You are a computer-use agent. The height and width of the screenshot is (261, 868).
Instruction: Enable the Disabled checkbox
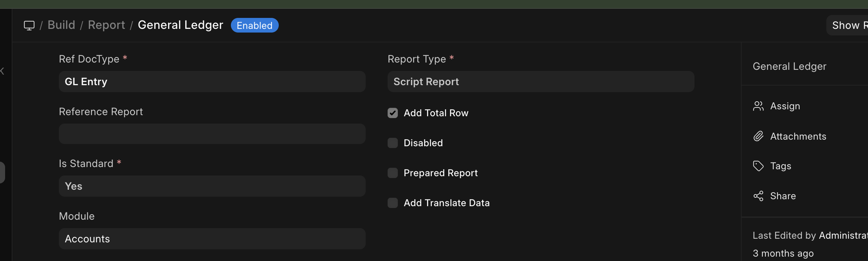(x=393, y=143)
